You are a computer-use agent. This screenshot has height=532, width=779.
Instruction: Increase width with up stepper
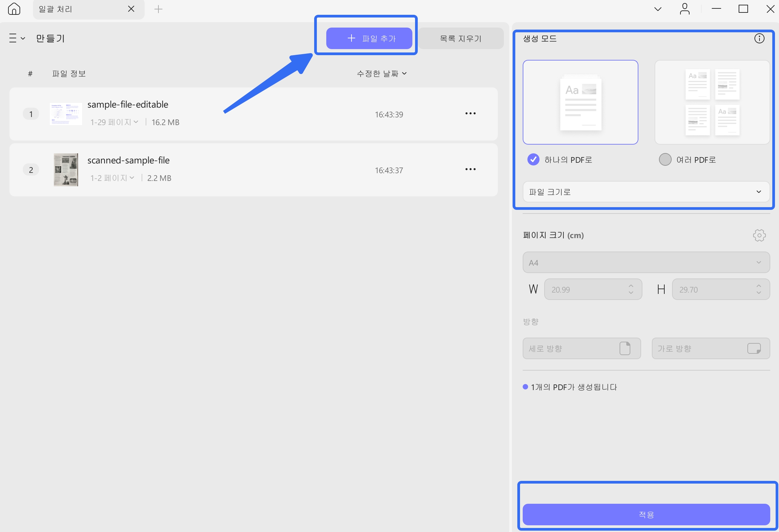click(631, 286)
